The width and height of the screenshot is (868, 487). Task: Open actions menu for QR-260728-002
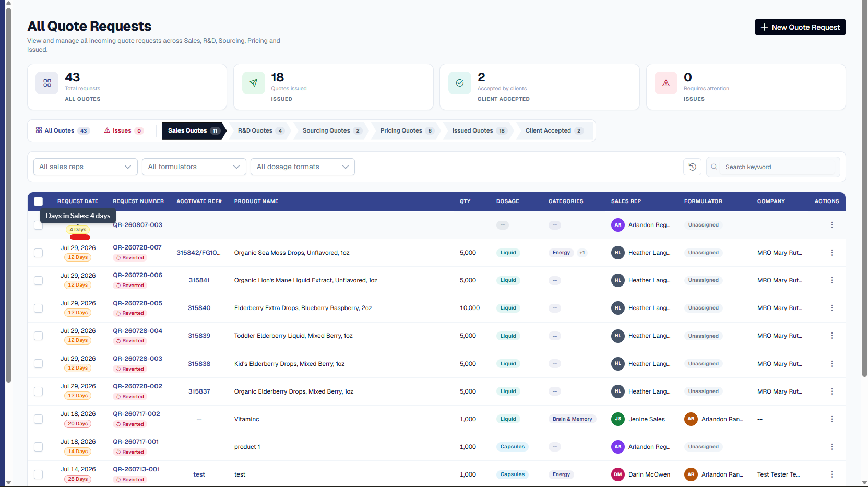tap(832, 391)
